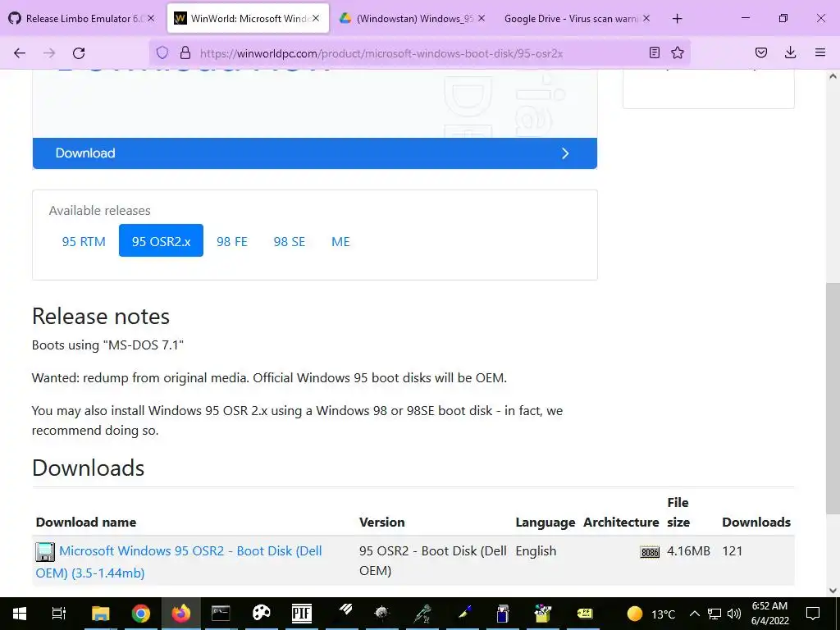Switch to Release Limbo Emulator tab
The image size is (840, 630).
click(80, 19)
